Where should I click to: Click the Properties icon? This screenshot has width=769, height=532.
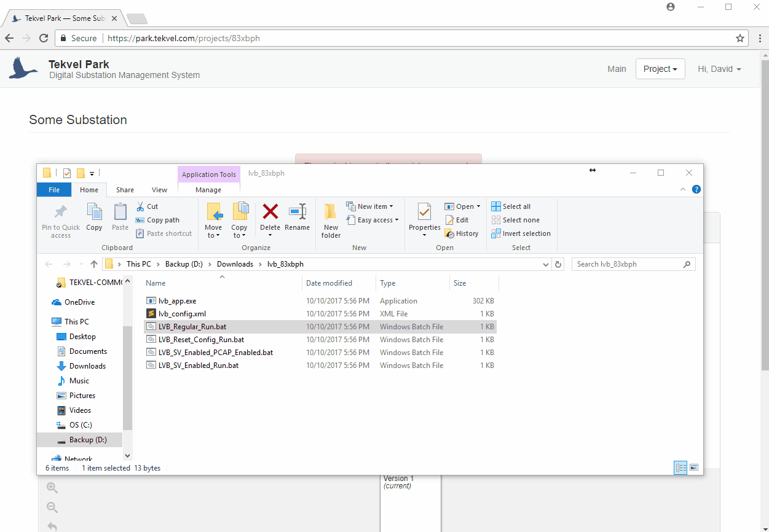pos(425,212)
